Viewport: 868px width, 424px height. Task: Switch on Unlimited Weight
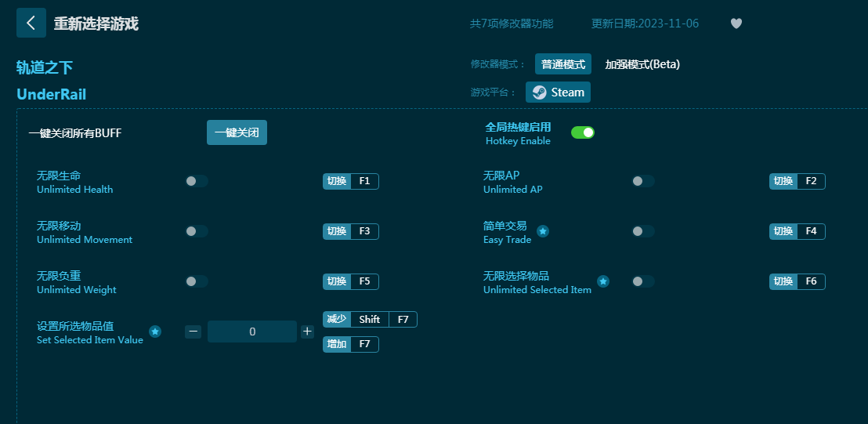pyautogui.click(x=197, y=281)
